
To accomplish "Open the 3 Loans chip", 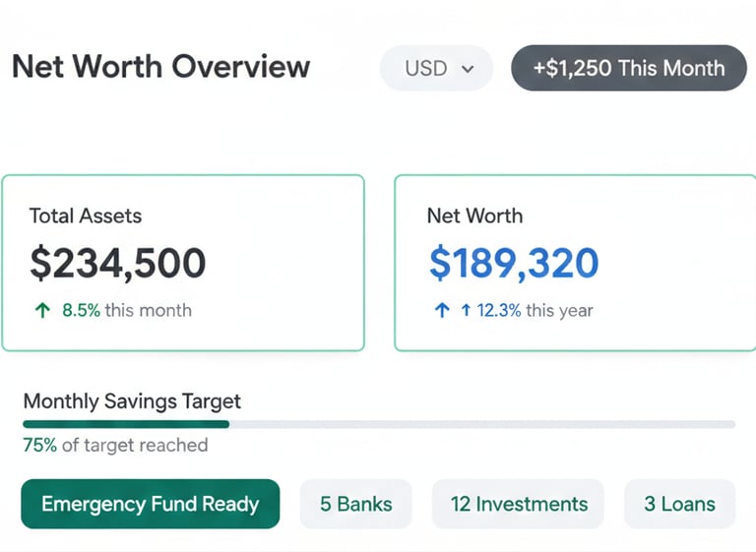I will 679,505.
